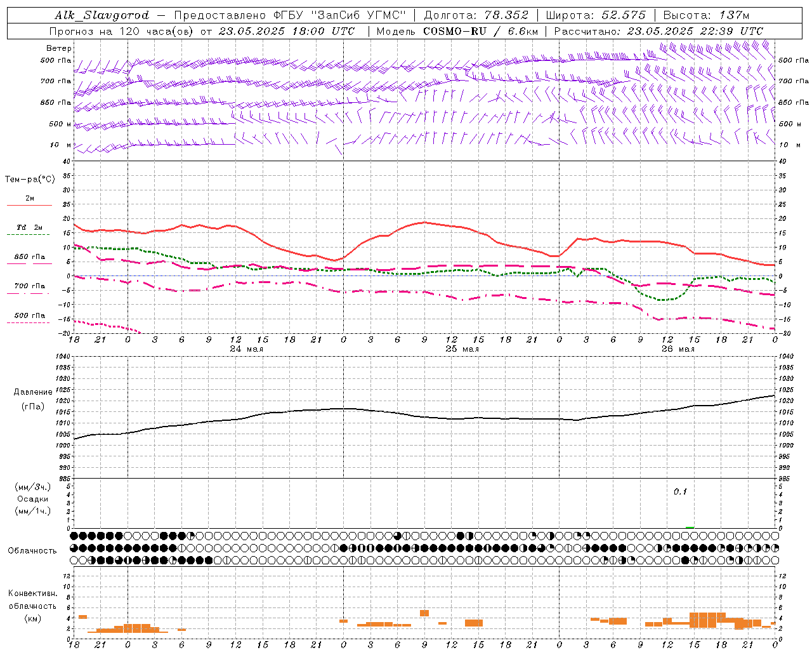Click the 0.1 precipitation amount value

[680, 492]
